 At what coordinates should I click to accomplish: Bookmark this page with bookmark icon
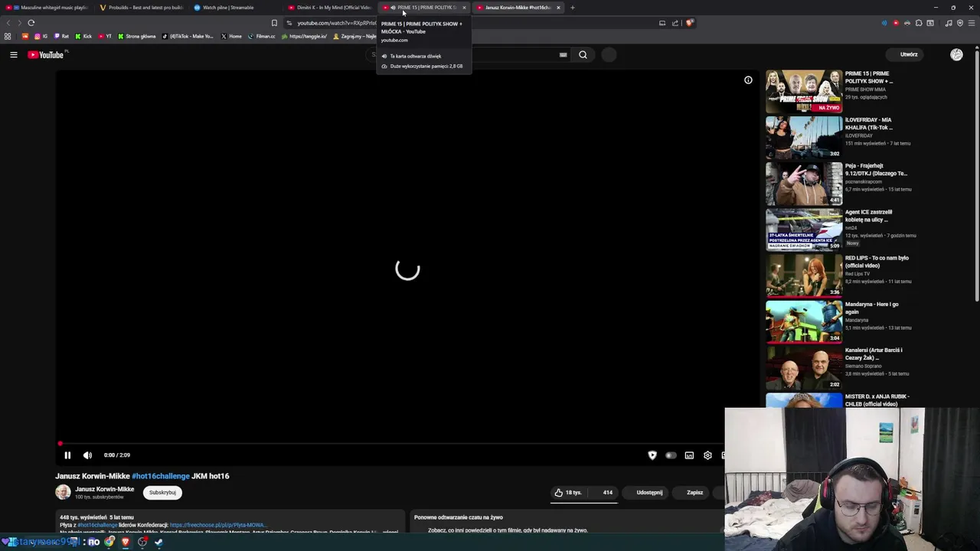[x=274, y=23]
